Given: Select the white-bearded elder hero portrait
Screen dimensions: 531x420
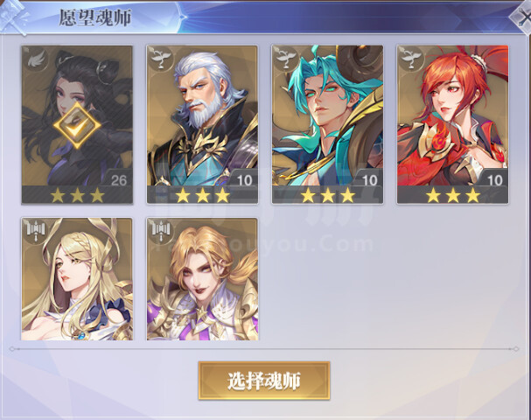Looking at the screenshot, I should [202, 124].
